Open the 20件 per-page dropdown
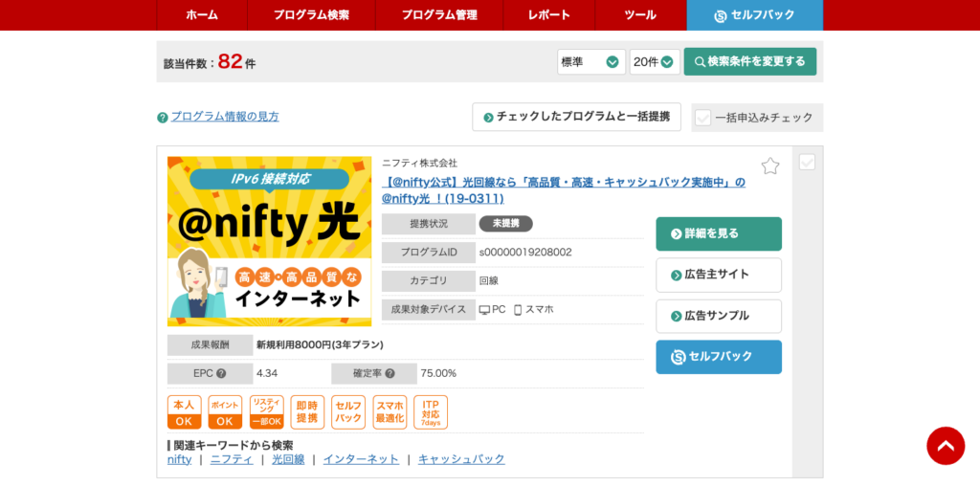 [x=655, y=62]
